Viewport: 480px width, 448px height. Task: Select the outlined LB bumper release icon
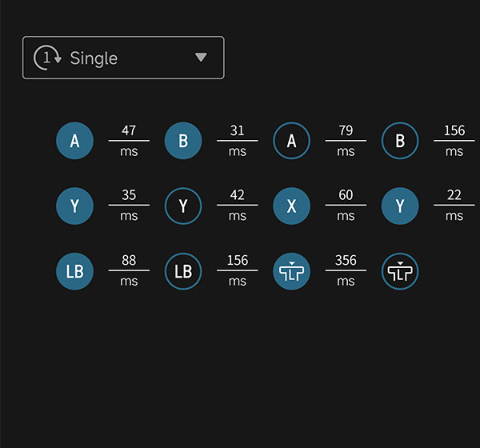click(x=183, y=271)
